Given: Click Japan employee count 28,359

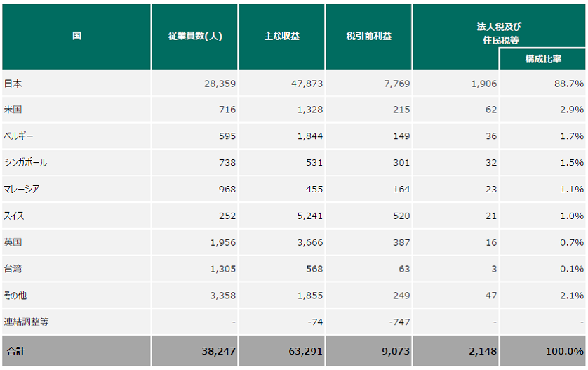Looking at the screenshot, I should click(220, 84).
